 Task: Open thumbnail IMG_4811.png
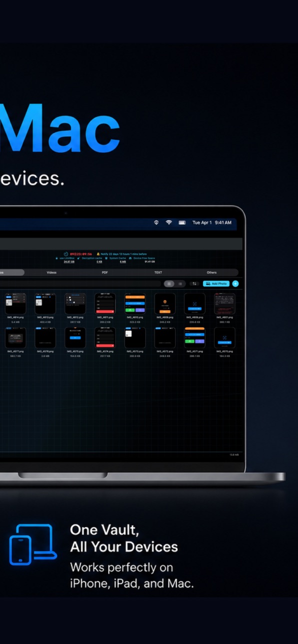[105, 304]
